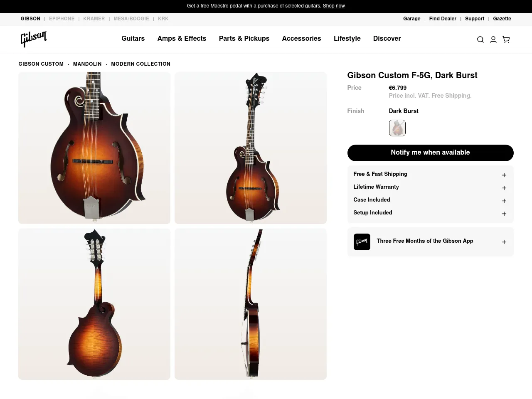The height and width of the screenshot is (399, 532).
Task: View the shopping cart icon
Action: point(506,39)
